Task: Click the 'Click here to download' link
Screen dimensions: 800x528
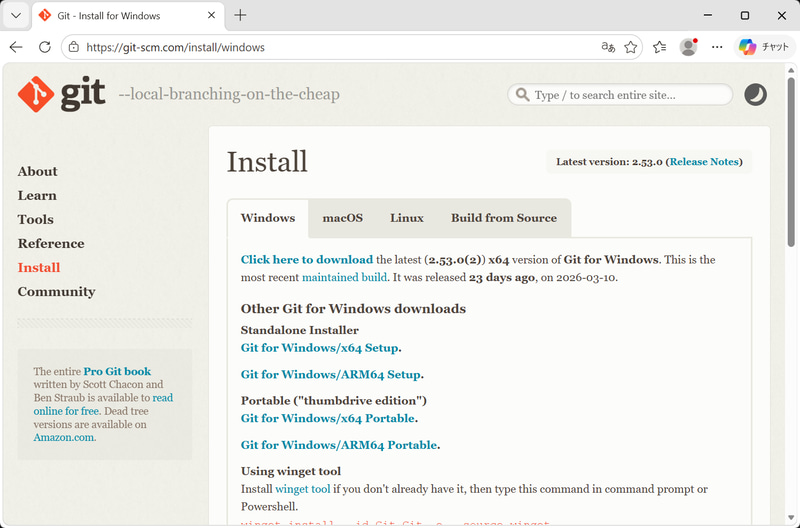Action: click(x=307, y=260)
